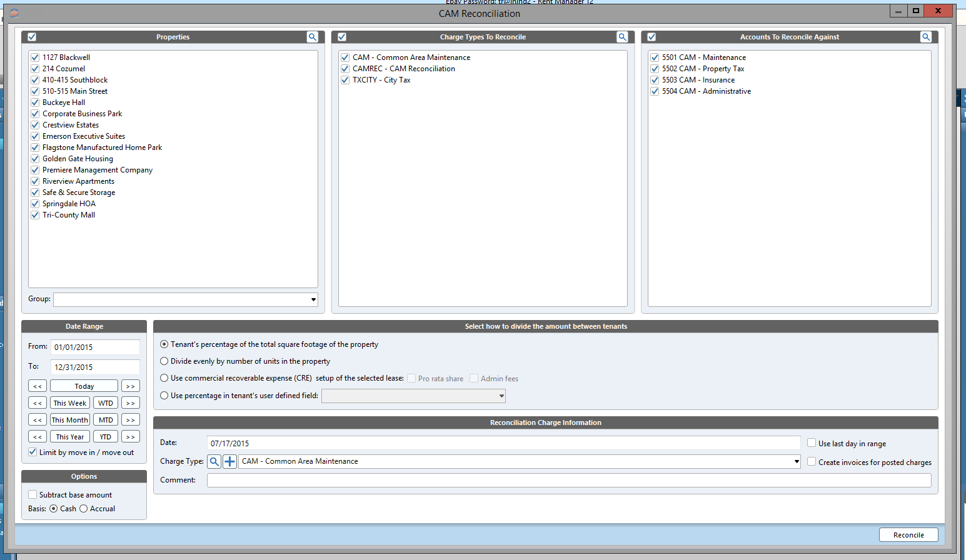The image size is (966, 560).
Task: Click the Reconcile button
Action: (908, 535)
